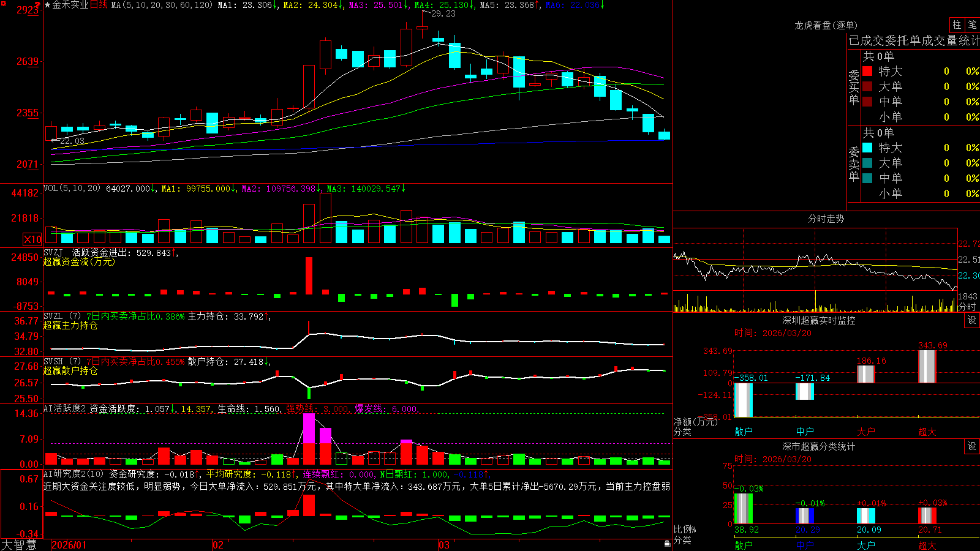This screenshot has width=980, height=551.
Task: Click the tall red 超赢资金流 spike bar
Action: 309,275
